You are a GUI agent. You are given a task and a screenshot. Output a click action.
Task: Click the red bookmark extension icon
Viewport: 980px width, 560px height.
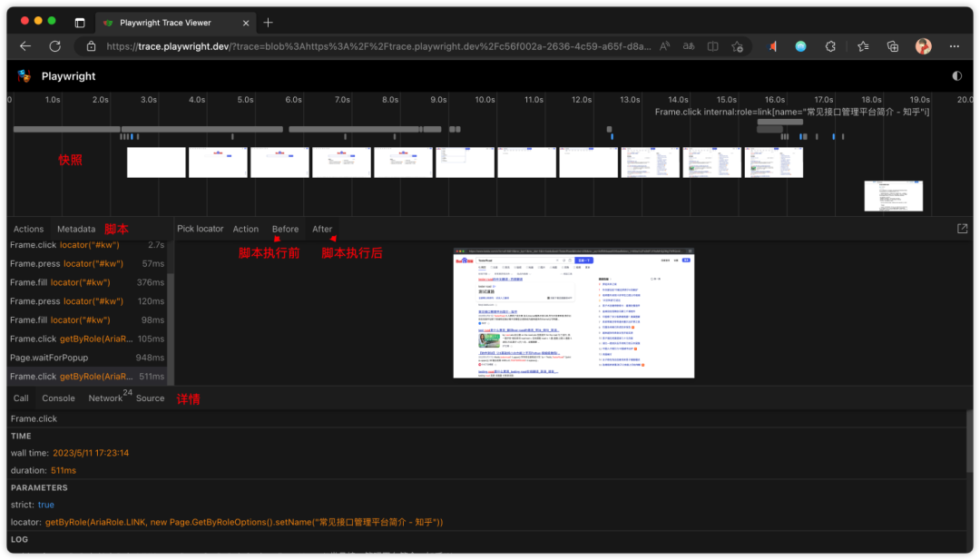[773, 46]
